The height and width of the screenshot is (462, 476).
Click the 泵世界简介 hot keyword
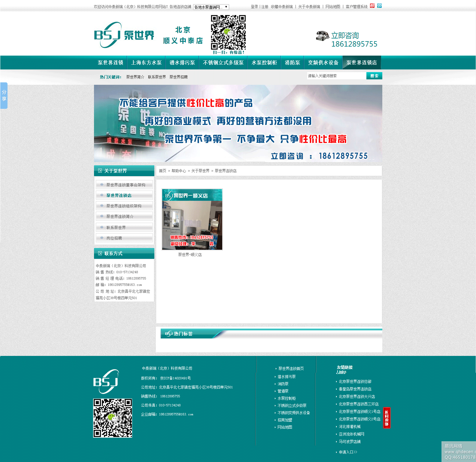(135, 77)
